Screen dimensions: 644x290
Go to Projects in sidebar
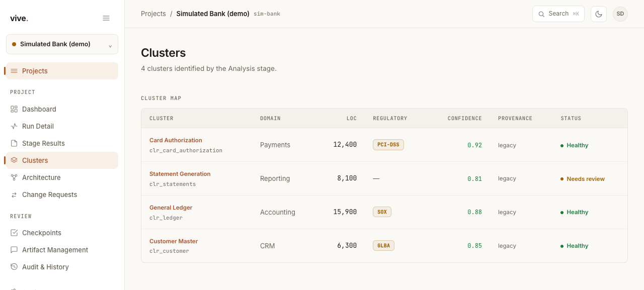[x=62, y=71]
